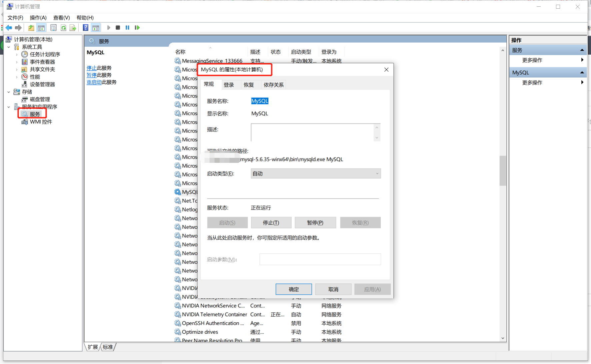This screenshot has width=591, height=364.
Task: Open the 帮助(H) menu
Action: pyautogui.click(x=85, y=18)
